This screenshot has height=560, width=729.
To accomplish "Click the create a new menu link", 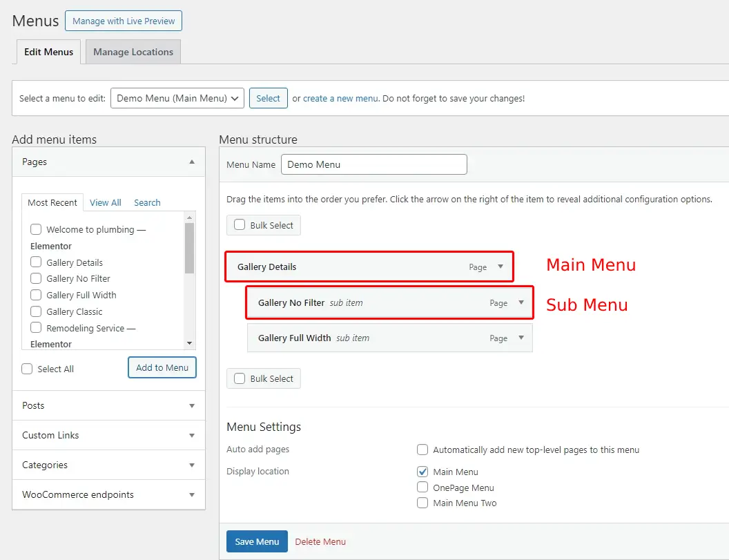I will click(x=340, y=98).
